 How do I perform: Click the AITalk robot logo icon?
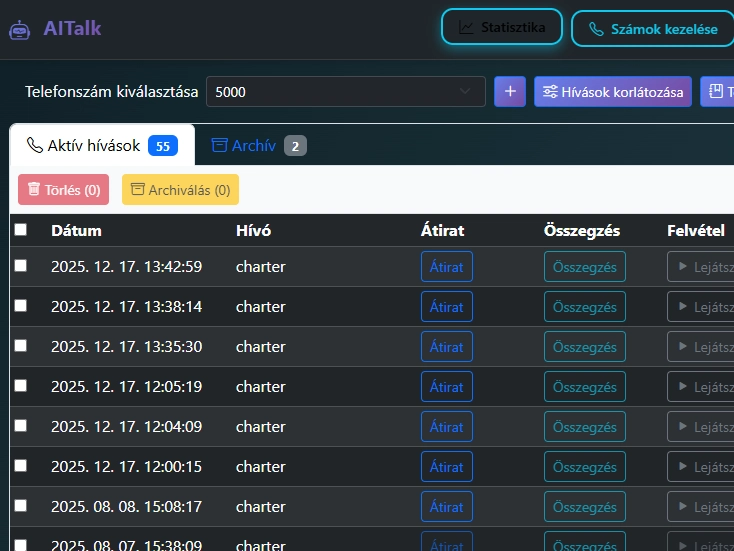coord(20,29)
